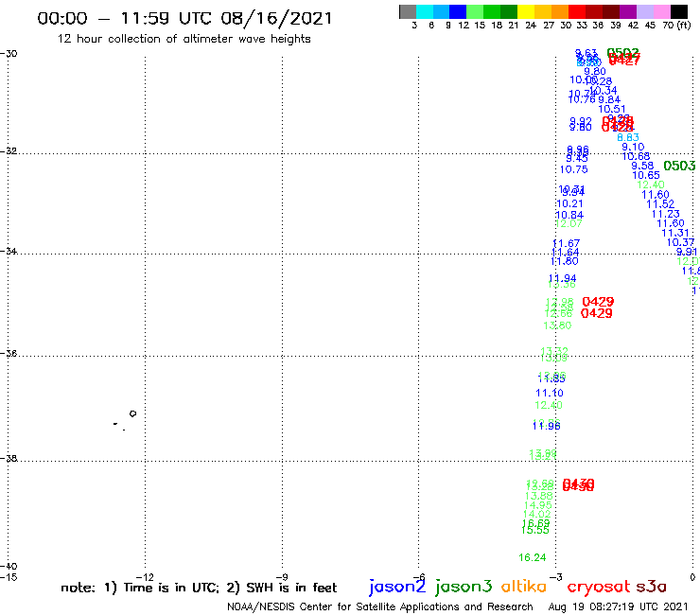Click the wave height value 13.88
Image resolution: width=700 pixels, height=615 pixels.
click(x=539, y=496)
